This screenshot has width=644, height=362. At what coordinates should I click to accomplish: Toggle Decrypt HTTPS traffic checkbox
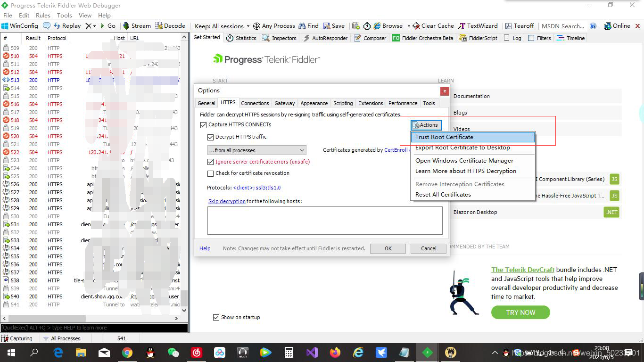pyautogui.click(x=211, y=137)
